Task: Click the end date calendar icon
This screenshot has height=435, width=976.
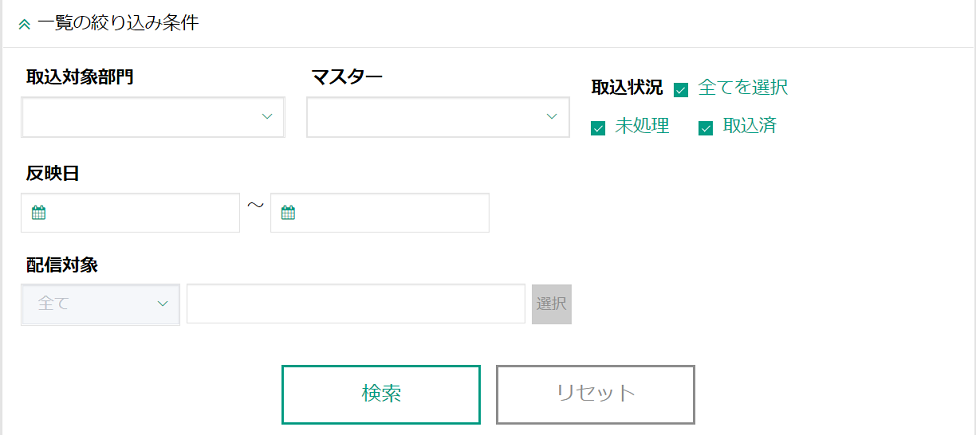Action: coord(288,213)
